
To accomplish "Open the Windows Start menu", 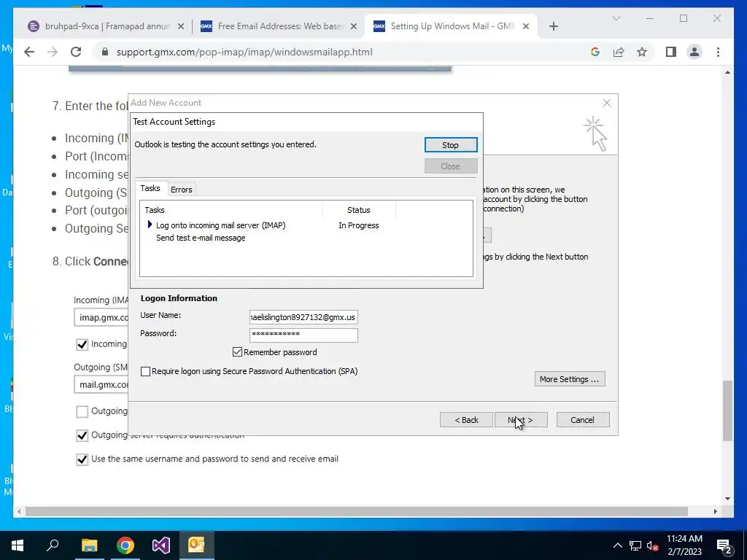I will point(18,545).
